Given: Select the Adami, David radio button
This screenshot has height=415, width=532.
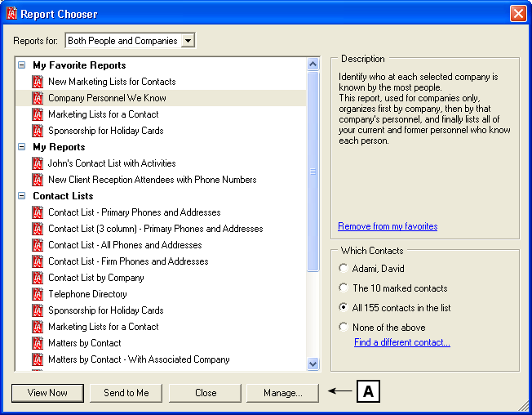Looking at the screenshot, I should [344, 268].
